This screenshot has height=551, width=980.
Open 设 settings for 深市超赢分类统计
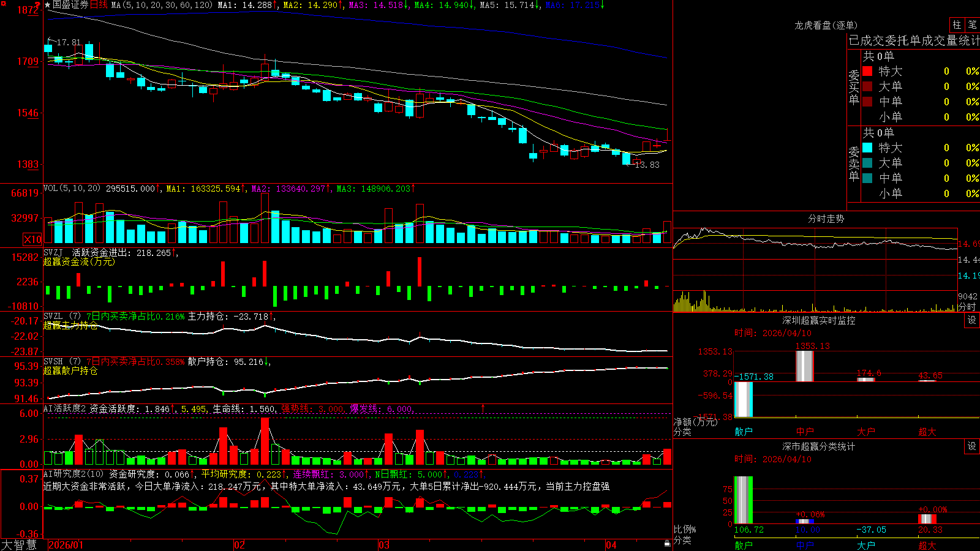(x=971, y=446)
